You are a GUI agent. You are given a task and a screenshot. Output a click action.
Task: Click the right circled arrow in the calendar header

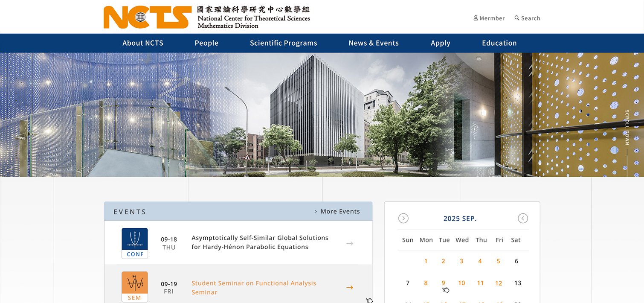(523, 219)
